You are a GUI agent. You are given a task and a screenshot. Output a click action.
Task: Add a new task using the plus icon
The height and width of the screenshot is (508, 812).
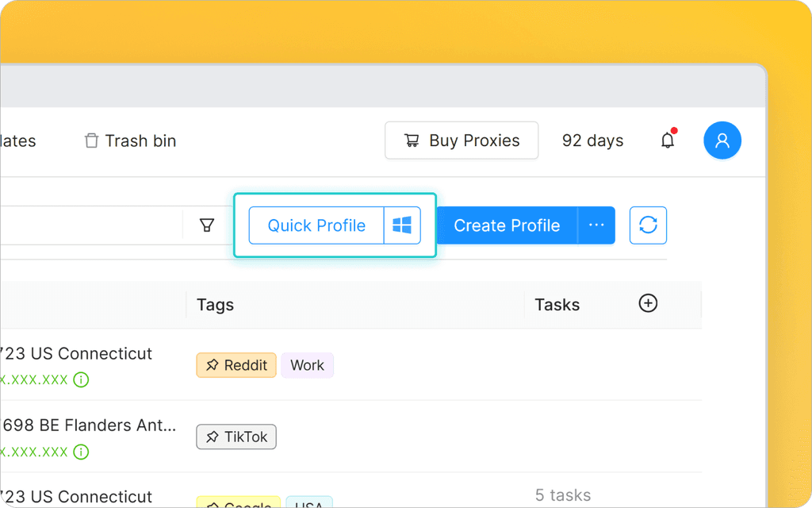coord(648,304)
